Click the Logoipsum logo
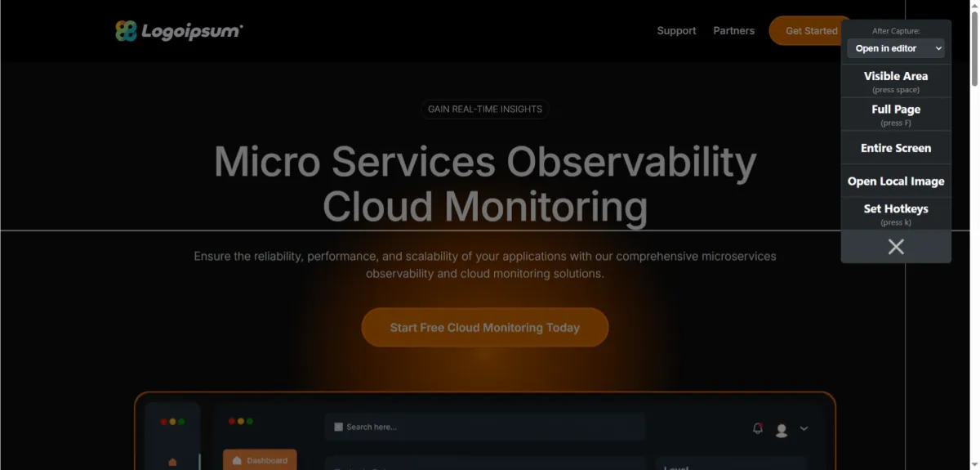The width and height of the screenshot is (980, 470). click(x=179, y=31)
